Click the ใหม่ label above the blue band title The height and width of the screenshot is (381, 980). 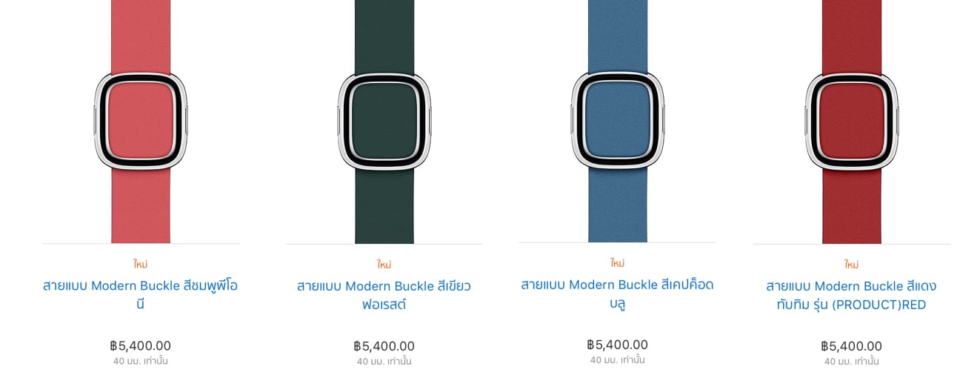coord(617,263)
